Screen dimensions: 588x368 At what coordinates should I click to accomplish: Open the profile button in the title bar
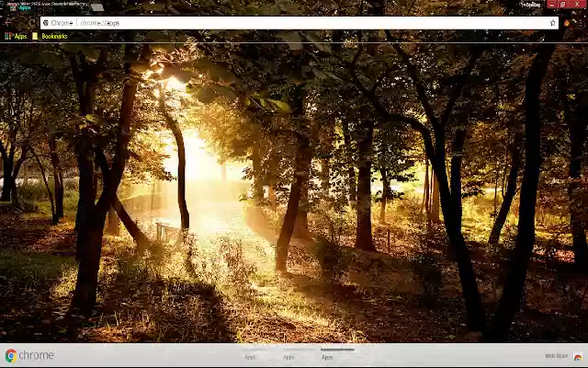coord(532,5)
